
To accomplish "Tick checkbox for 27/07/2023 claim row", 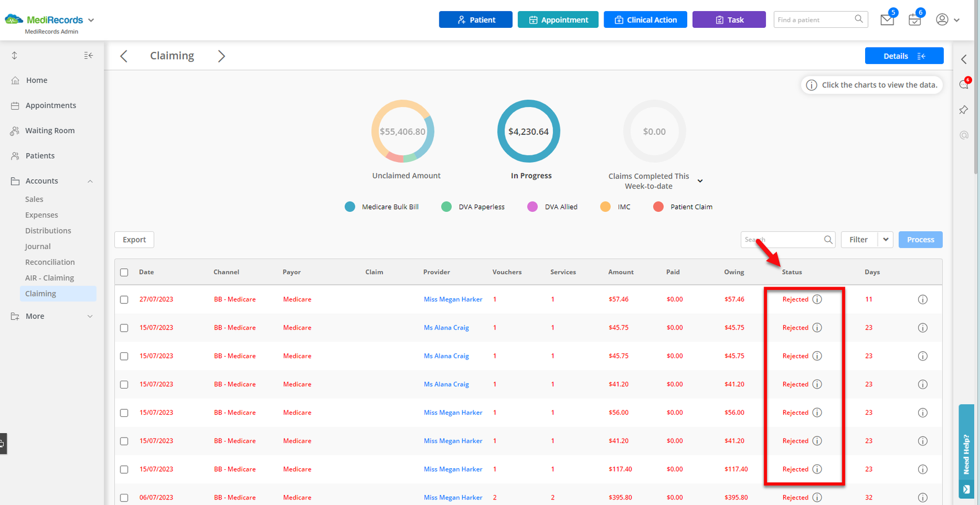I will tap(124, 300).
